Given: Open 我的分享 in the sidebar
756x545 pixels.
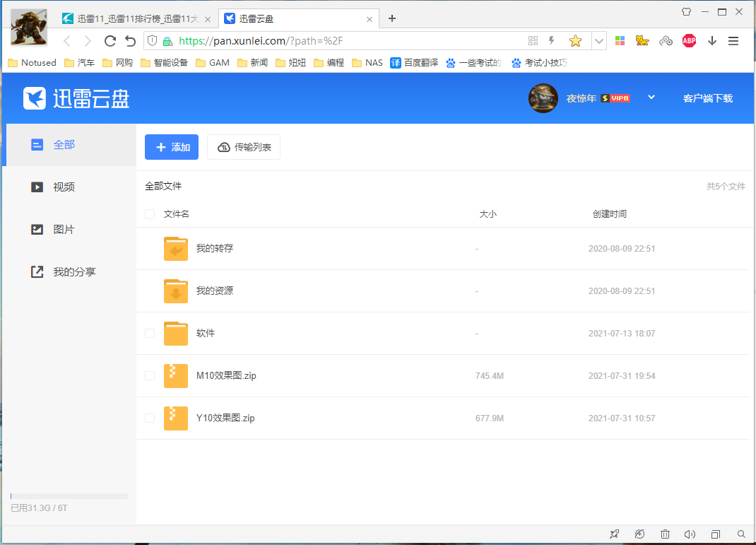Looking at the screenshot, I should tap(69, 272).
